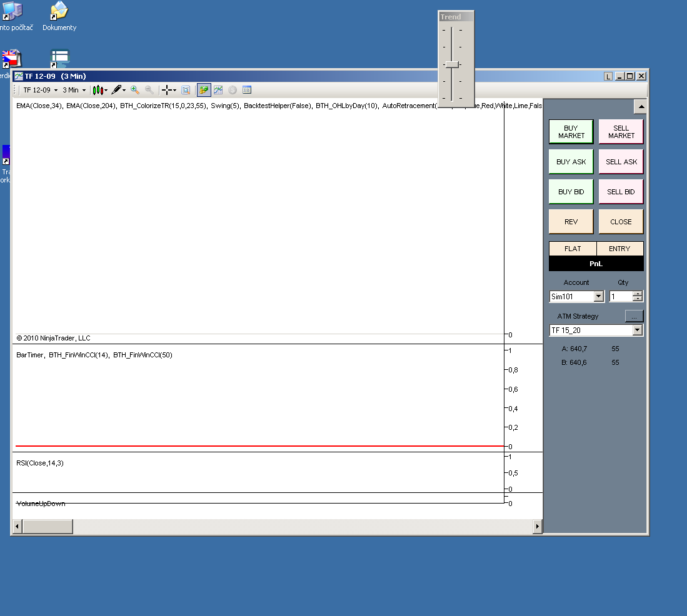Click the zoom in magnifier icon
Screen dimensions: 687x616
coord(135,90)
